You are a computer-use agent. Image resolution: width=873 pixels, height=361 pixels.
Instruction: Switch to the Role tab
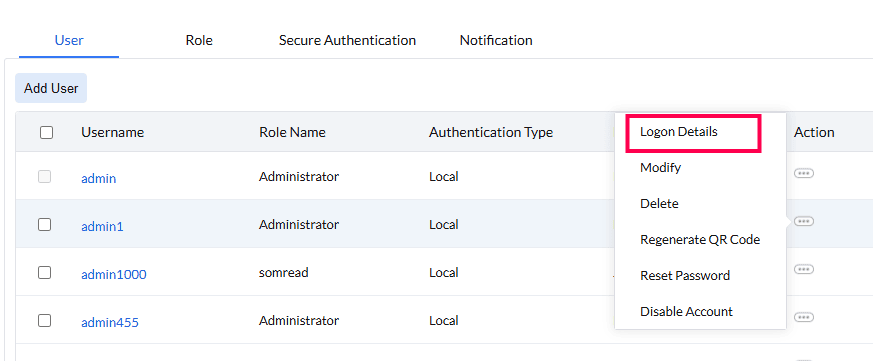(x=199, y=40)
